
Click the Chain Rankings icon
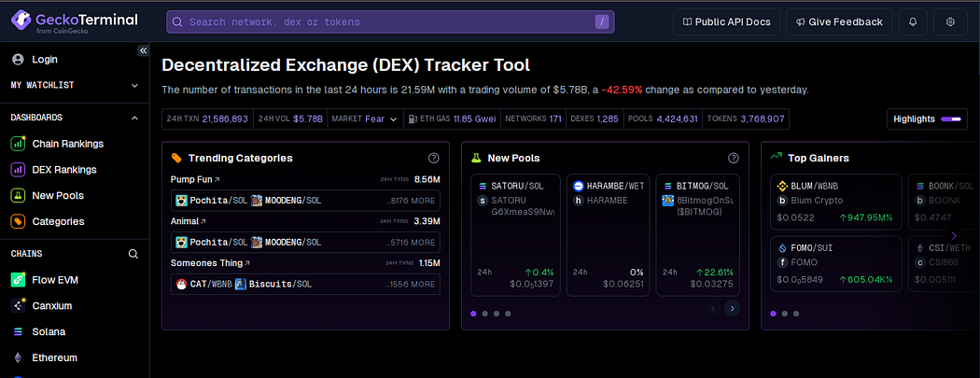(x=18, y=144)
